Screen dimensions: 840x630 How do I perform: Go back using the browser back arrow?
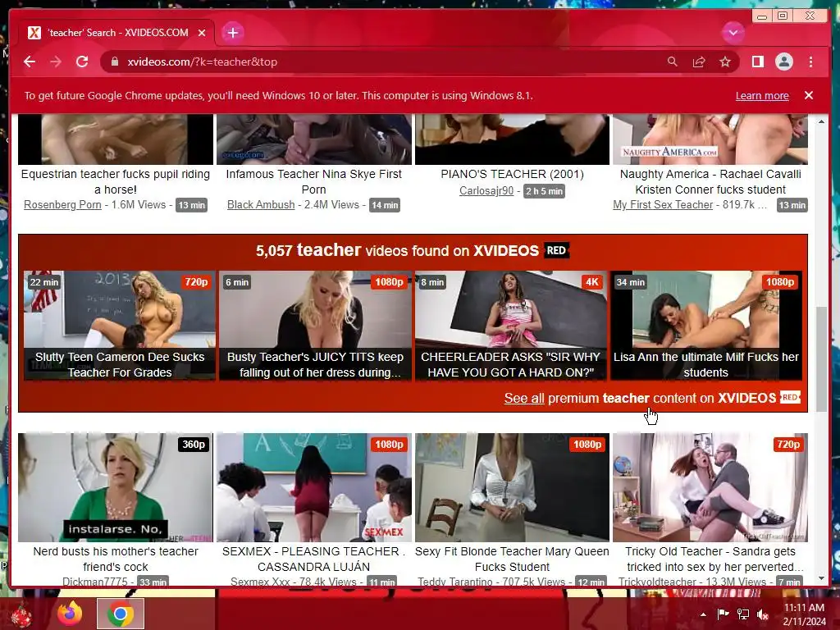pyautogui.click(x=30, y=62)
